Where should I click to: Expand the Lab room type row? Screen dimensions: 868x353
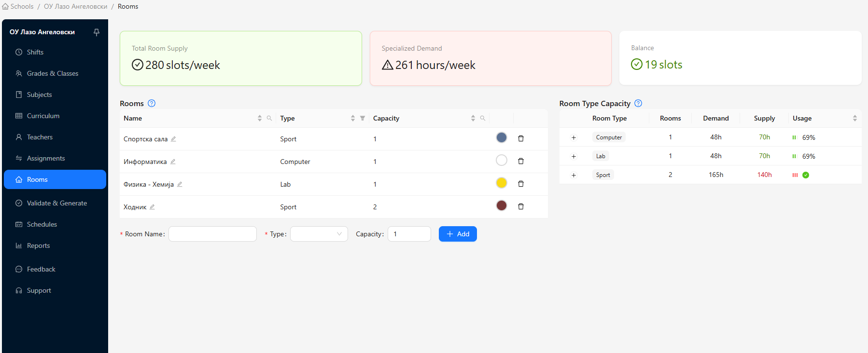tap(574, 156)
